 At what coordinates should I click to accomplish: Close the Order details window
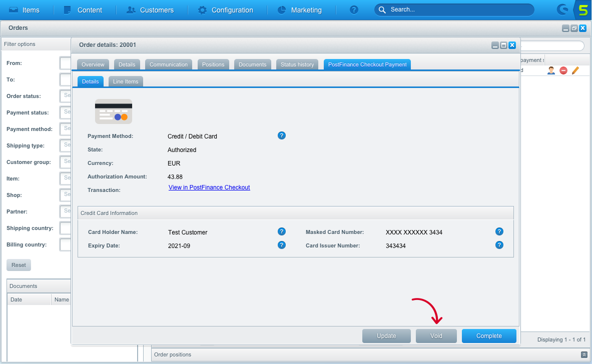(512, 45)
